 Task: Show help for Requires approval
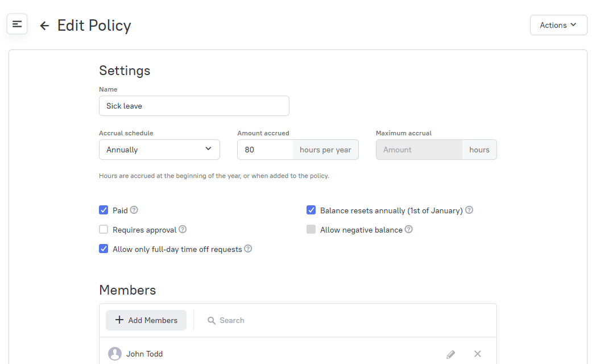(183, 230)
